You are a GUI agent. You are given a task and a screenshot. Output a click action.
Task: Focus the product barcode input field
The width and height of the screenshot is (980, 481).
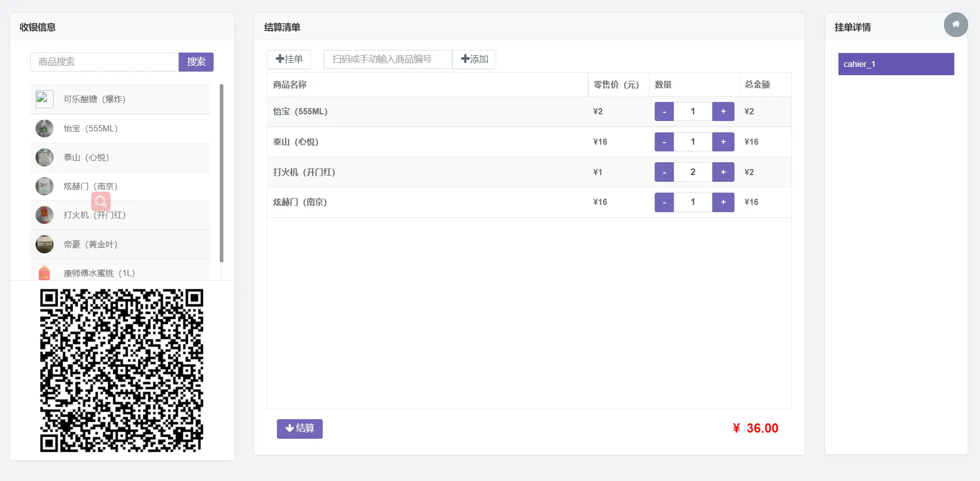click(388, 59)
